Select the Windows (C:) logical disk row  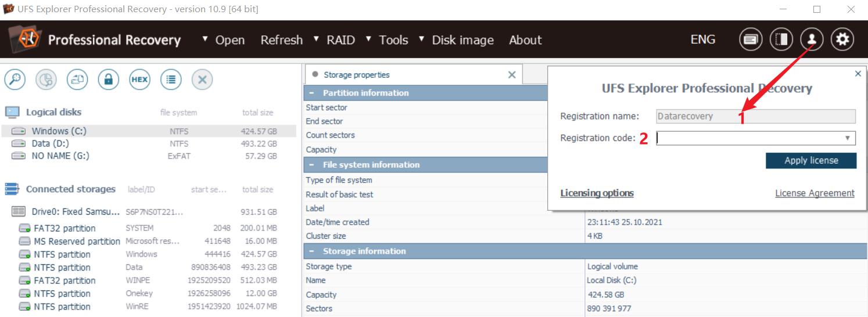[149, 131]
